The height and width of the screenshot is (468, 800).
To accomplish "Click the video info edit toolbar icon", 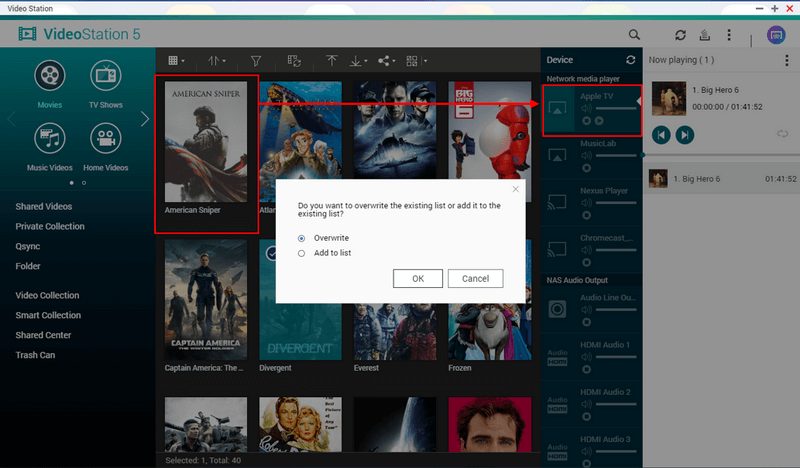I will 294,61.
